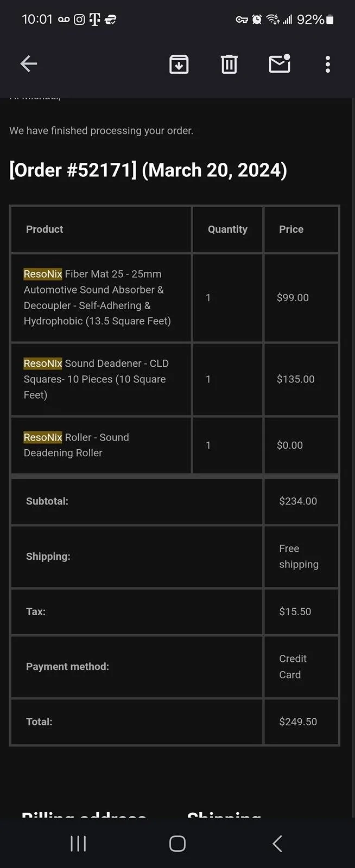Image resolution: width=355 pixels, height=868 pixels.
Task: Tap the clock in the status bar
Action: pyautogui.click(x=37, y=20)
